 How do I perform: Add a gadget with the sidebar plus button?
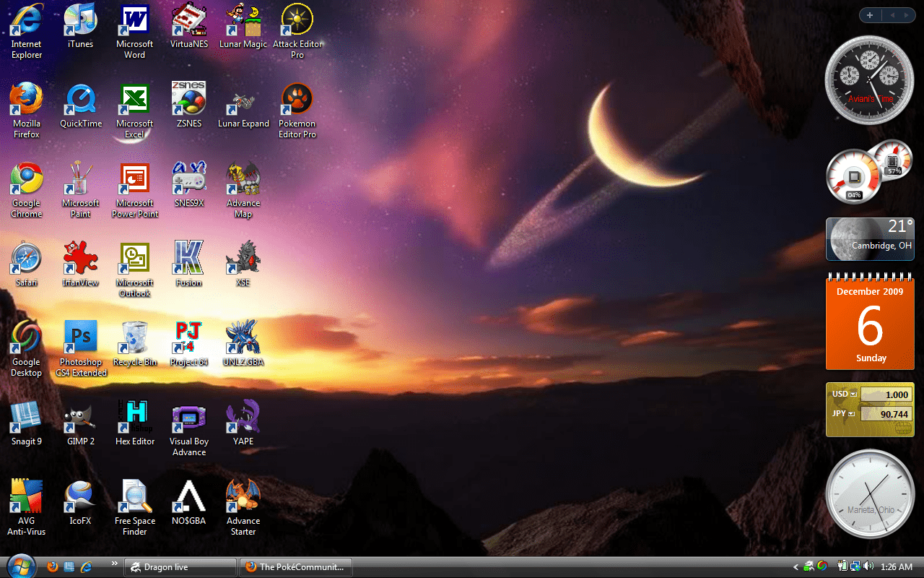(870, 15)
